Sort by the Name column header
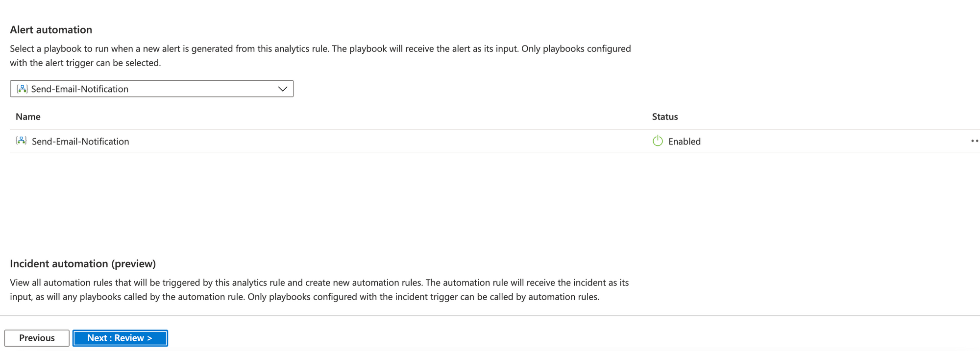 (28, 117)
